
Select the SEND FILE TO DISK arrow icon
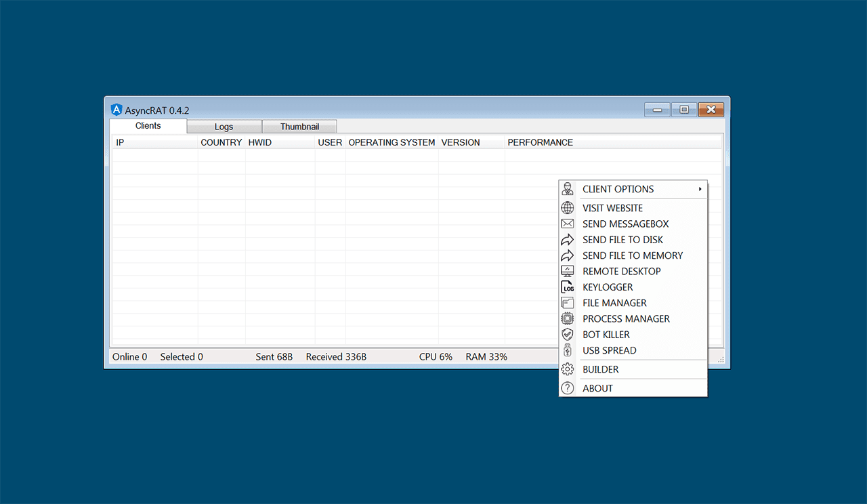pos(568,240)
